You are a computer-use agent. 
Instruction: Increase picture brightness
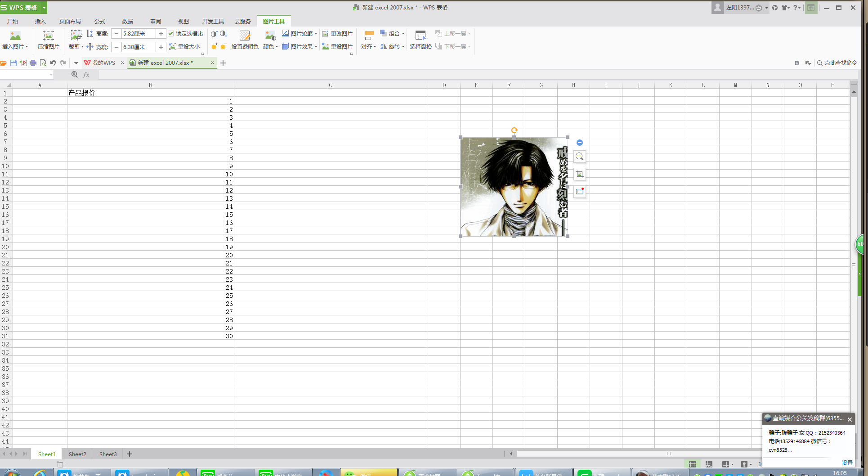point(214,46)
